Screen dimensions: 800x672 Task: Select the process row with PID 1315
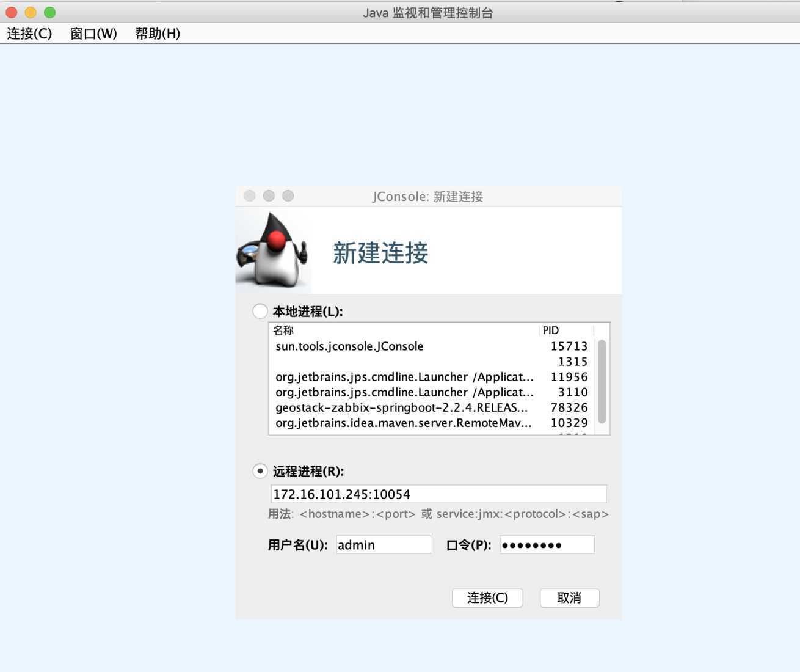coord(431,362)
